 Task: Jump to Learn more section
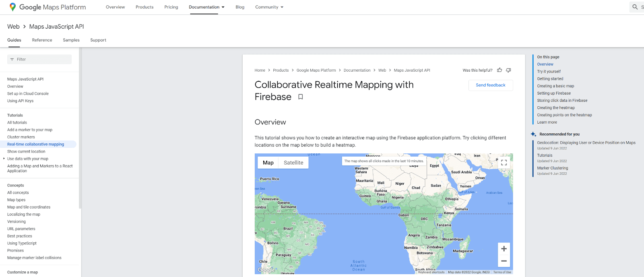coord(547,122)
